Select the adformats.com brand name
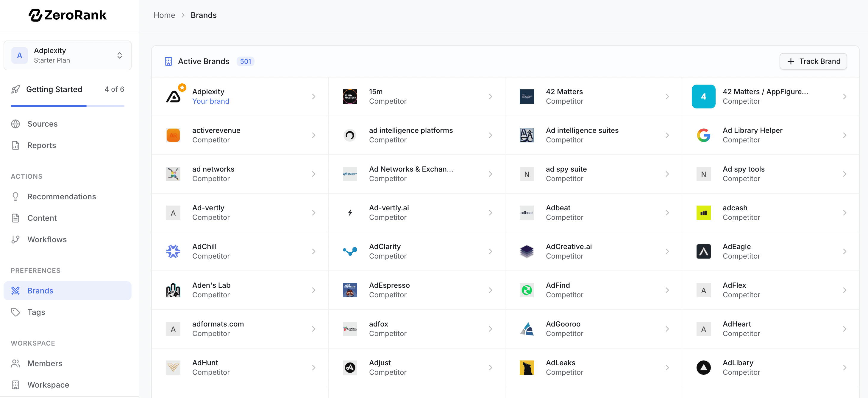 pyautogui.click(x=218, y=324)
